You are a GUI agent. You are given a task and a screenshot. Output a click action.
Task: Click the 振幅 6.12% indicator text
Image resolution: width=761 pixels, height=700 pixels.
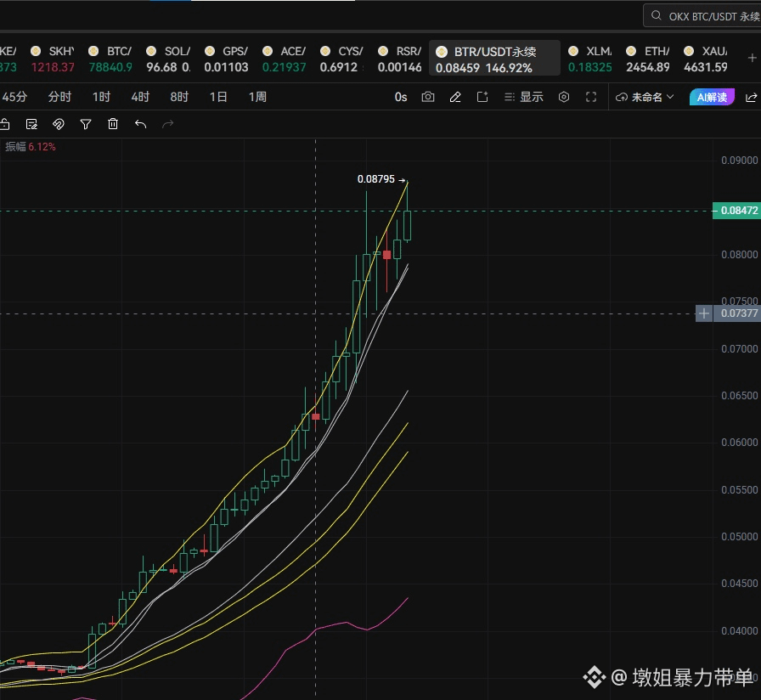click(30, 147)
